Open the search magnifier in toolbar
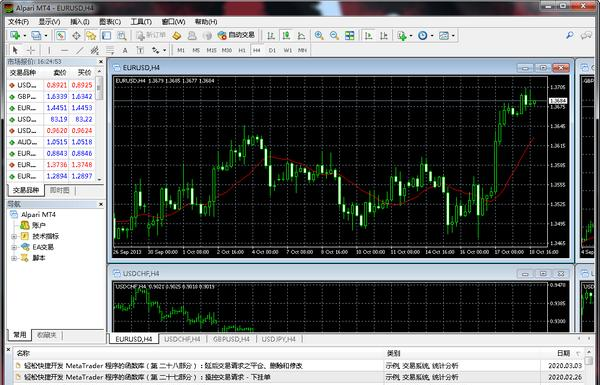Image resolution: width=600 pixels, height=385 pixels. click(x=570, y=36)
